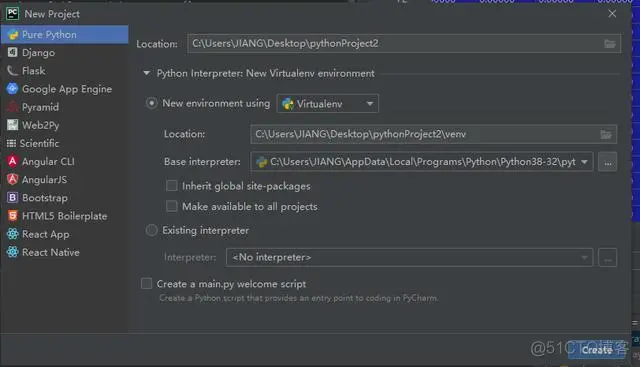
Task: Select React Native in project list
Action: [64, 252]
